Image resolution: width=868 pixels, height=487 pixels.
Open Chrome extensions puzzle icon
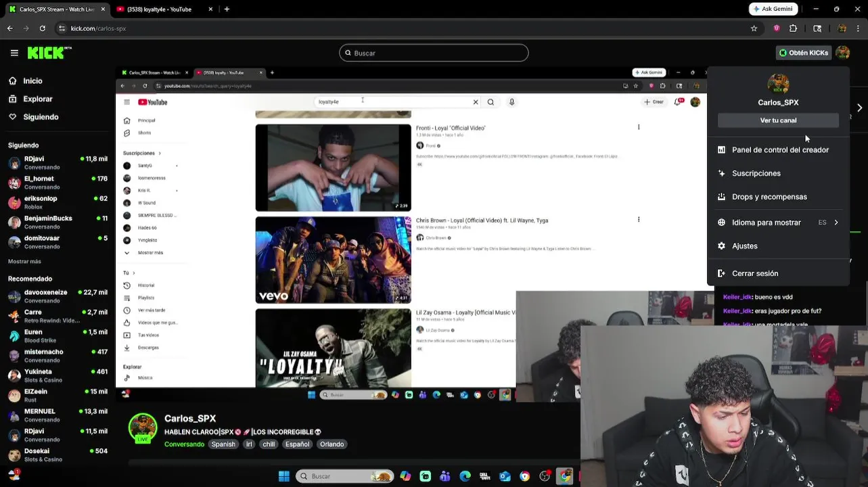coord(793,28)
